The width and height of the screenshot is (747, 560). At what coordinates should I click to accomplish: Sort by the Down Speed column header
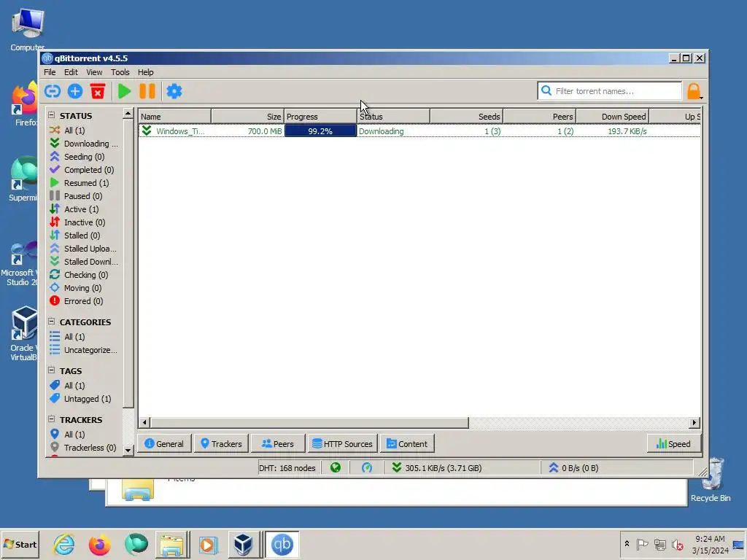[x=613, y=116]
